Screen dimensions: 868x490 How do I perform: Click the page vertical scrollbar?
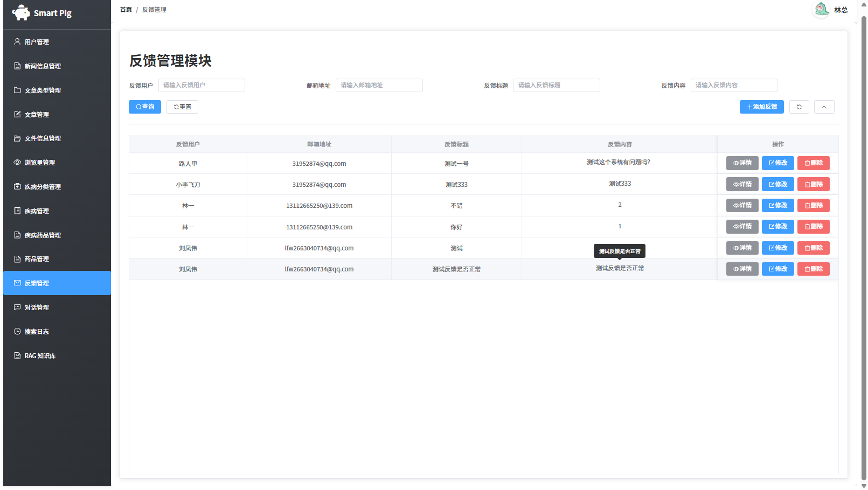864,248
